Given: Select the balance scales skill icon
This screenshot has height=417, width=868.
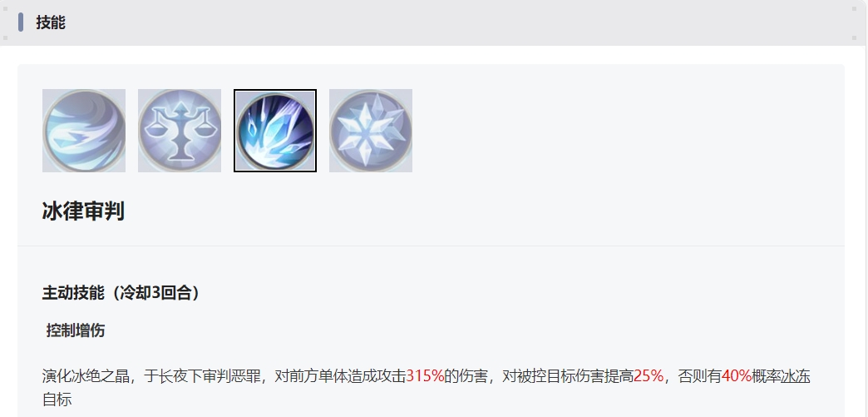Looking at the screenshot, I should click(x=180, y=131).
